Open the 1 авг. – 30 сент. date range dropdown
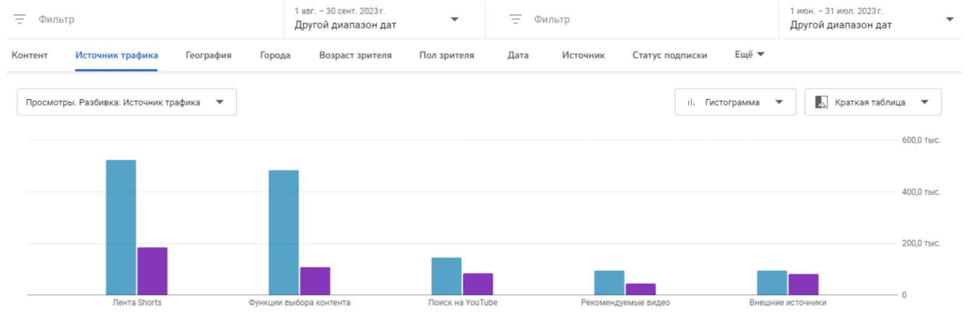The width and height of the screenshot is (980, 324). coord(384,19)
